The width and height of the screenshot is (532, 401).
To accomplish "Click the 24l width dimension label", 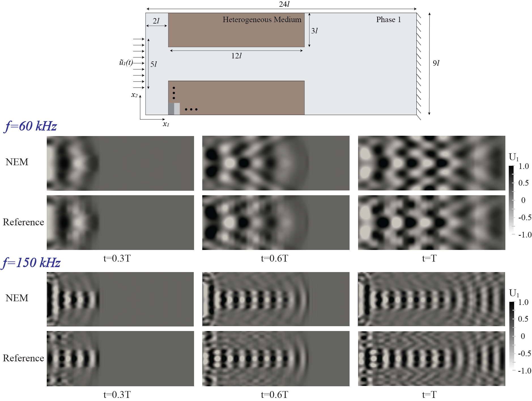I will pyautogui.click(x=284, y=4).
